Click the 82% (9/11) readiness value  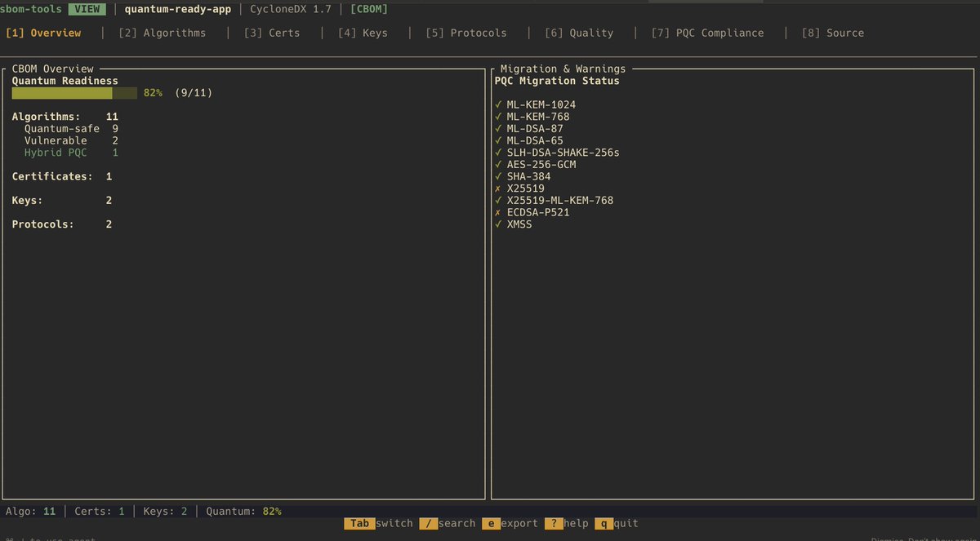click(x=178, y=93)
